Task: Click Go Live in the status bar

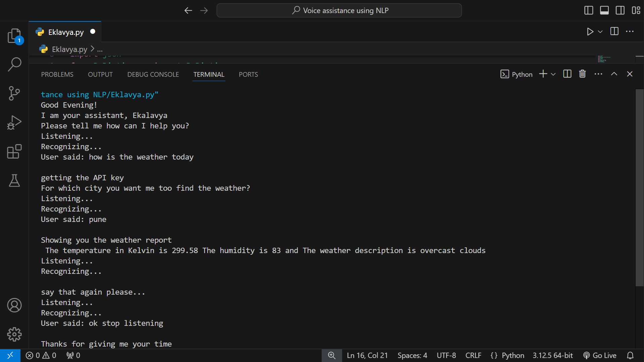Action: click(600, 355)
